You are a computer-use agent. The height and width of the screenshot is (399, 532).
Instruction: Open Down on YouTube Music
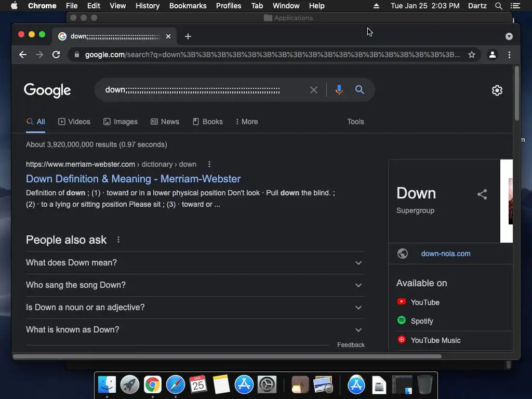(x=429, y=340)
